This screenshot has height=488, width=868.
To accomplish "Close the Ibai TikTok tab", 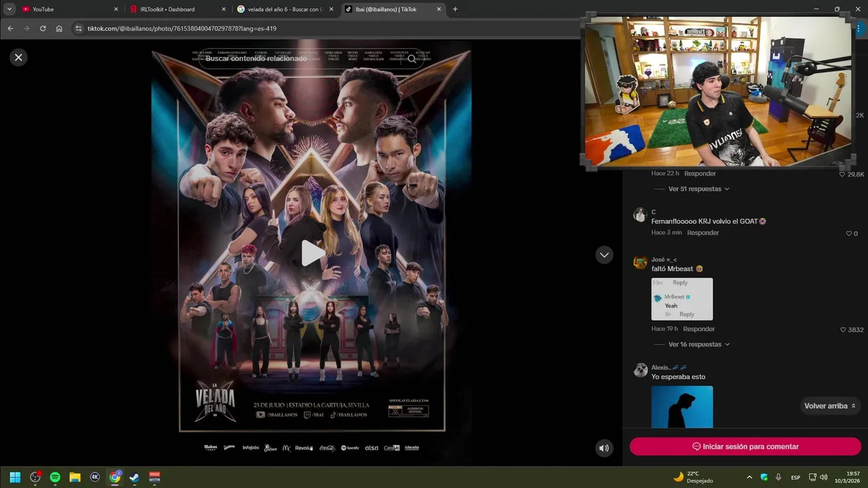I will 439,9.
